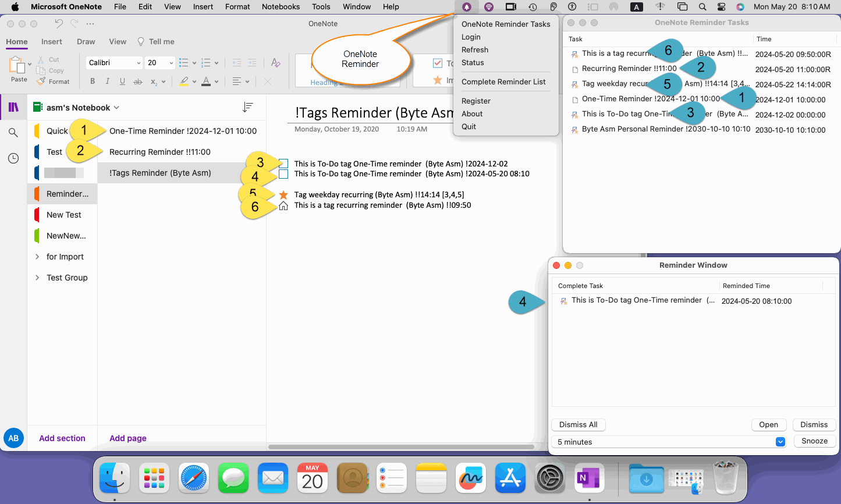841x504 pixels.
Task: Check the To-Do box for !2024-12-02 reminder
Action: coord(283,164)
